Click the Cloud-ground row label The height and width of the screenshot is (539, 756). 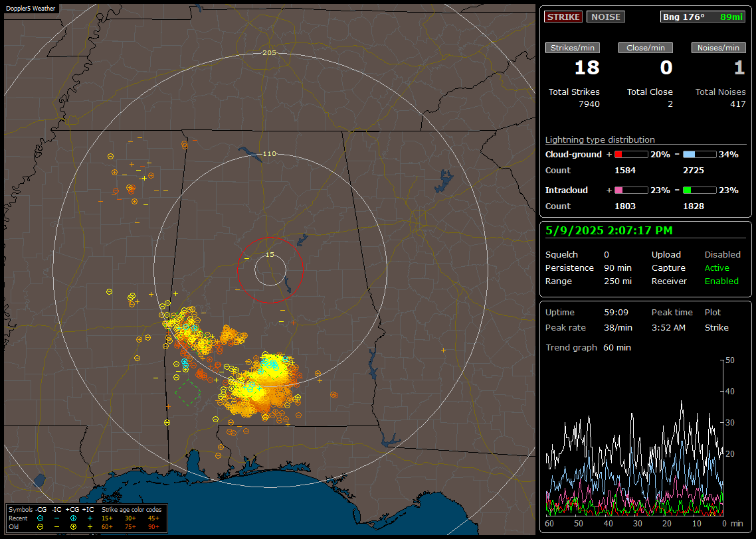573,155
